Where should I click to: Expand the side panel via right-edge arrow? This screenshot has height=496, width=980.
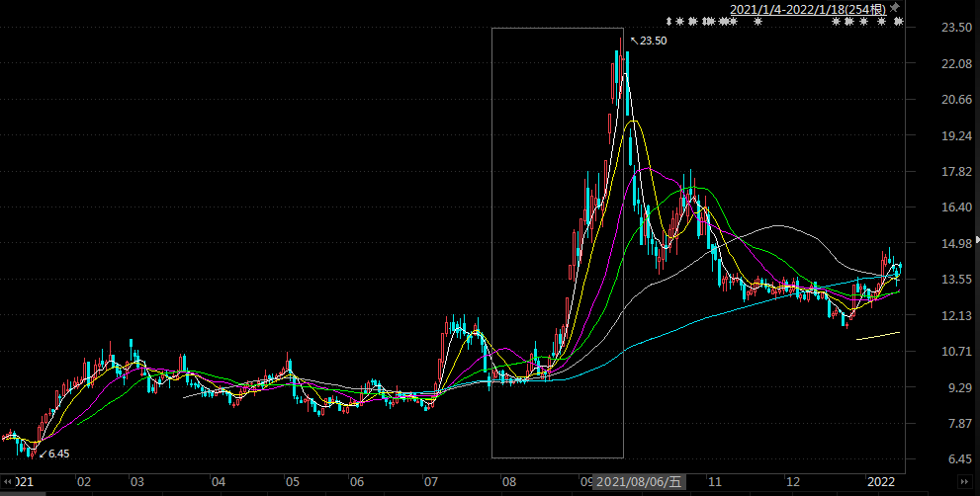[x=976, y=240]
